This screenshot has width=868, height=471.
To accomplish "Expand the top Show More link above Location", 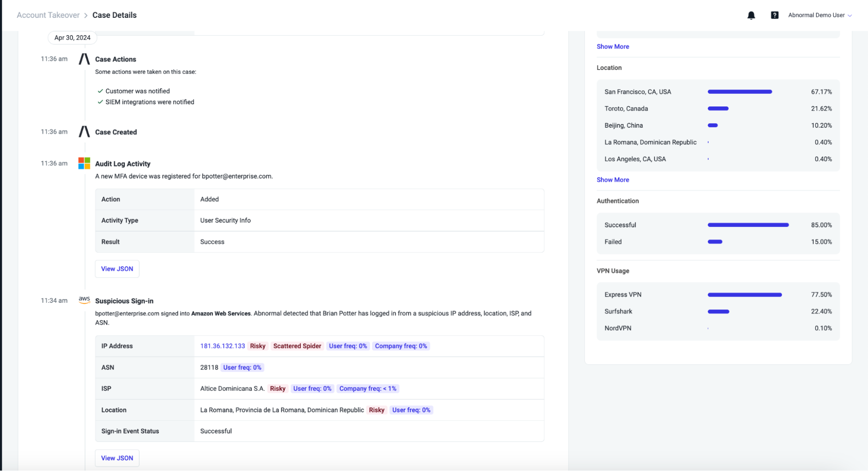I will (613, 46).
